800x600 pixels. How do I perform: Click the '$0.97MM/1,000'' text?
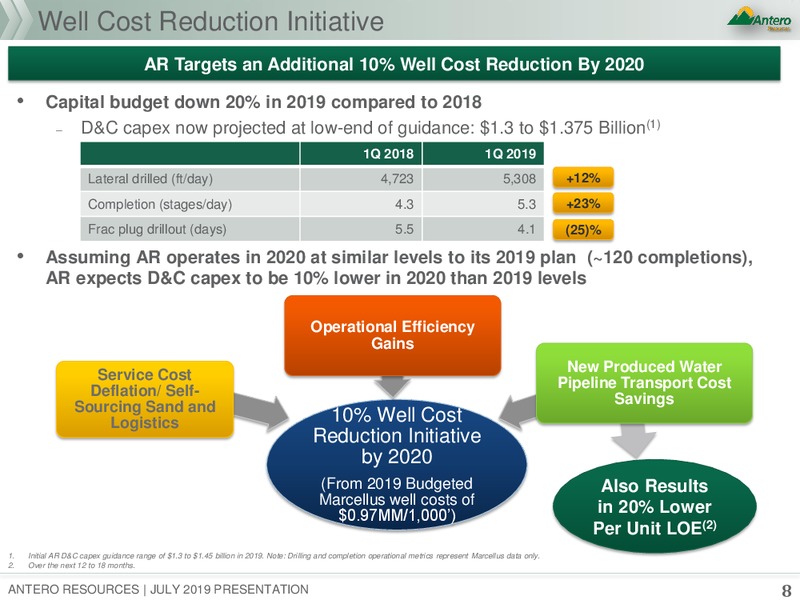[x=397, y=515]
